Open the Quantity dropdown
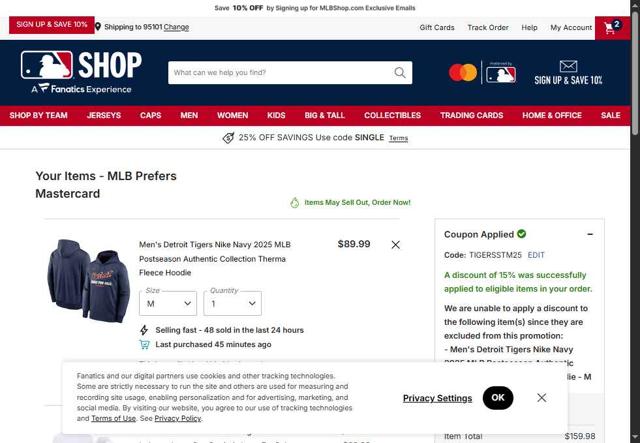Viewport: 640px width, 443px height. click(233, 303)
